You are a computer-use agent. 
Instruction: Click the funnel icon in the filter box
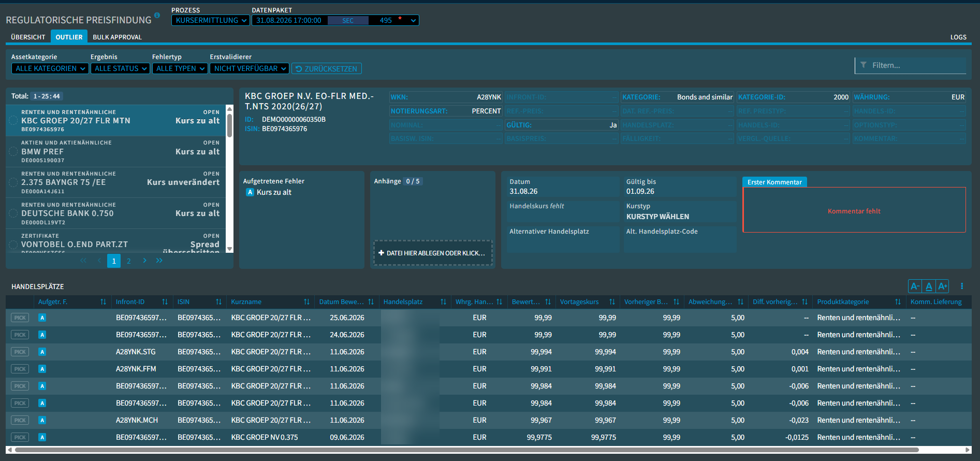[x=864, y=65]
